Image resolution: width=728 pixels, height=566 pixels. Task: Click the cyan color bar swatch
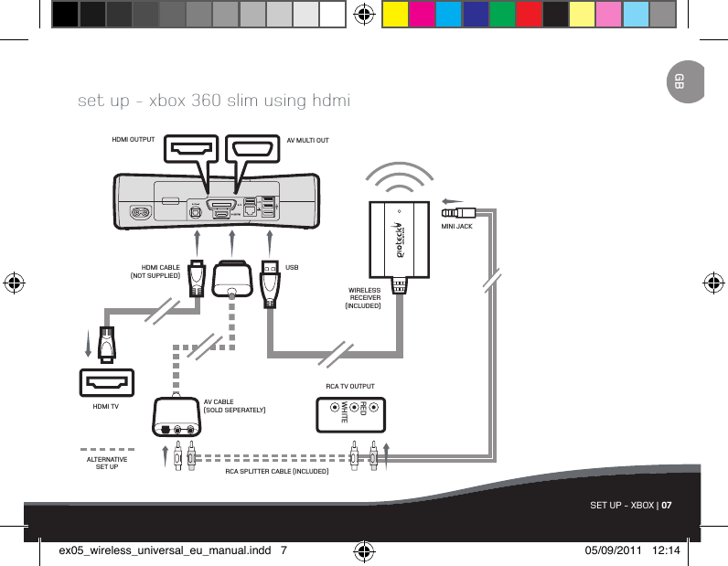coord(449,15)
